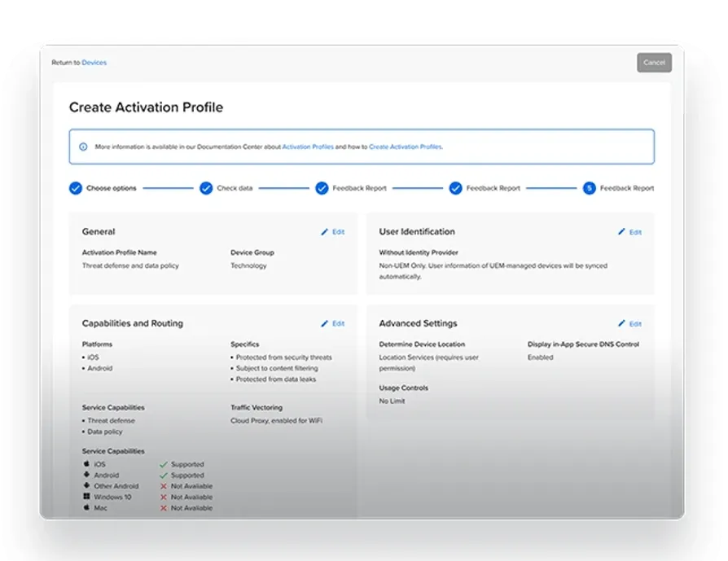Open the Activation Profiles documentation link
This screenshot has height=561, width=728.
308,147
